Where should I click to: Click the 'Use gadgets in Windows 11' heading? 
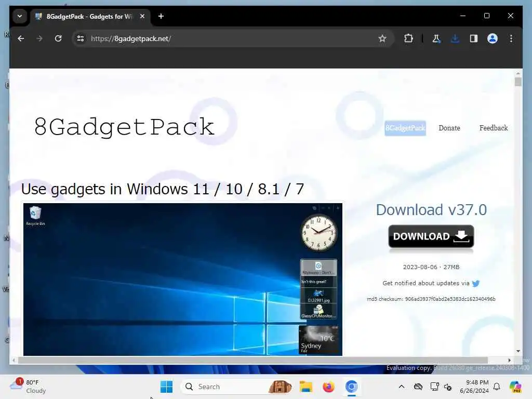click(x=163, y=189)
